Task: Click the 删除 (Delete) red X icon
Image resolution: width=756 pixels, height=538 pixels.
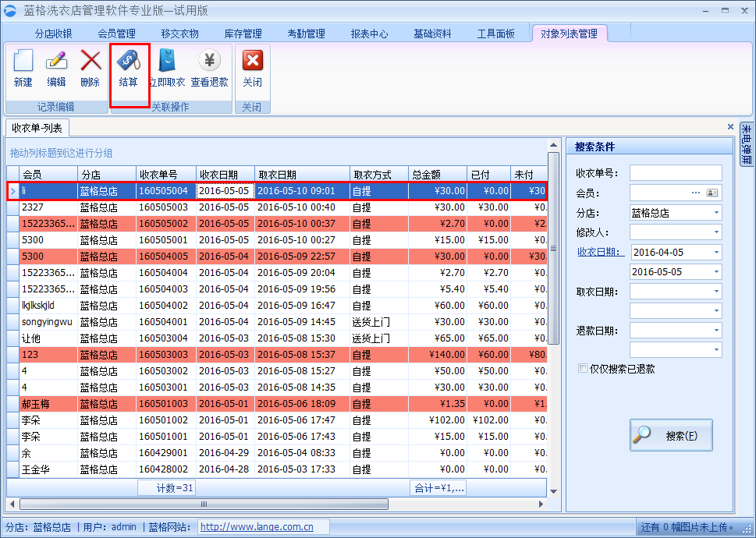Action: tap(91, 61)
